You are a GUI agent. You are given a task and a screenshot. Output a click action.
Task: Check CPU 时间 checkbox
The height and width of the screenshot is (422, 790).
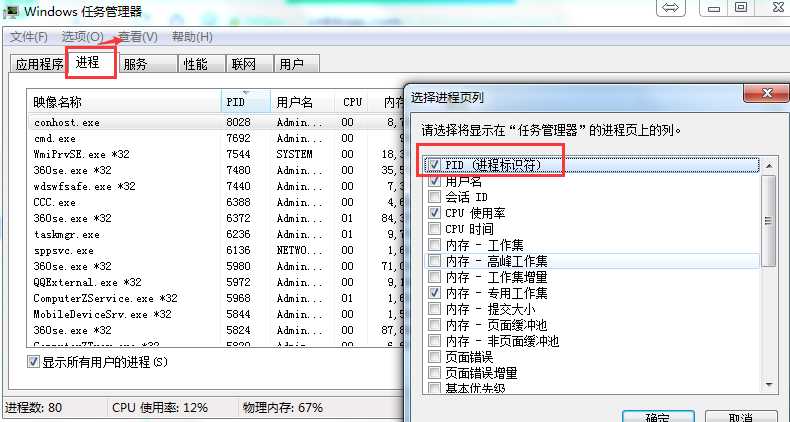[434, 229]
